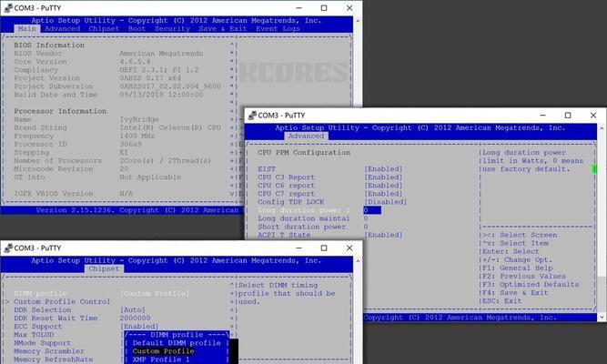Switch to the Advanced tab in the top-left window
Viewport: 607px width, 364px height.
click(x=62, y=28)
